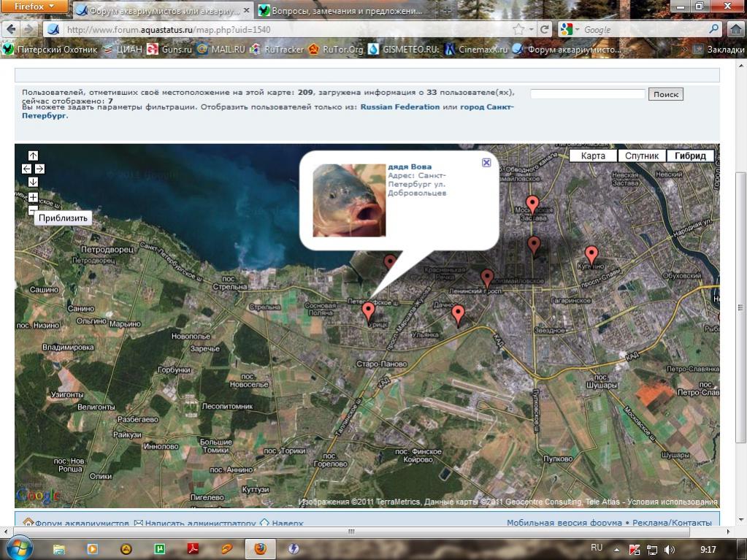
Task: Pan the map down with arrow
Action: (x=33, y=182)
